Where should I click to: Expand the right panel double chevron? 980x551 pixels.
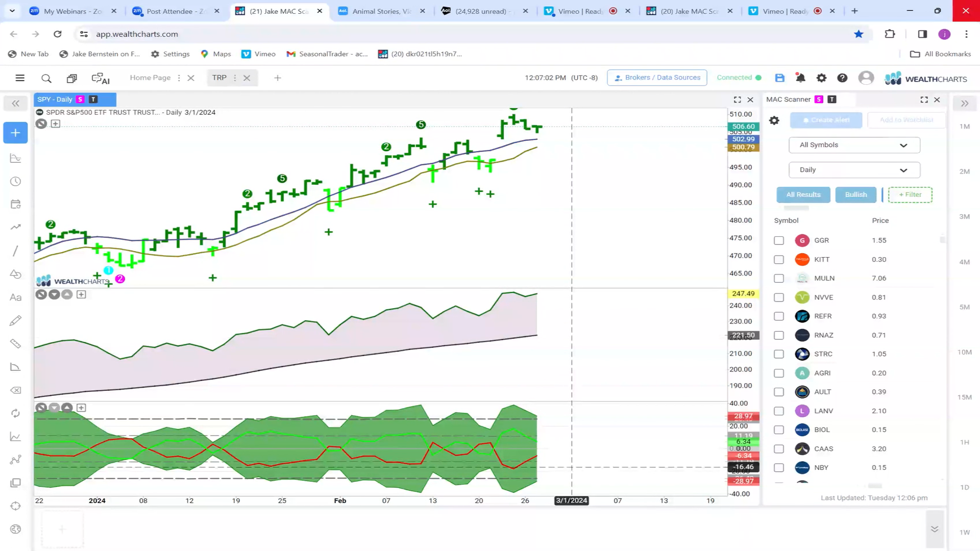(964, 104)
